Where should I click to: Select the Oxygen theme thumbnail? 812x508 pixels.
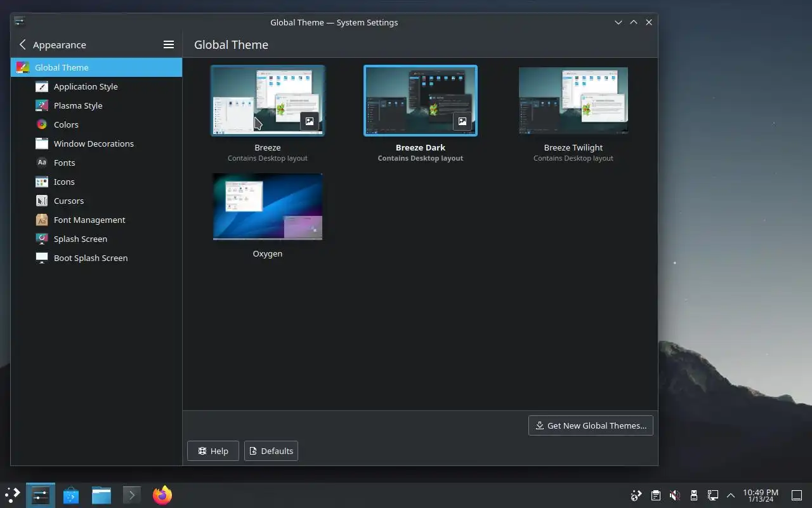[x=268, y=206]
